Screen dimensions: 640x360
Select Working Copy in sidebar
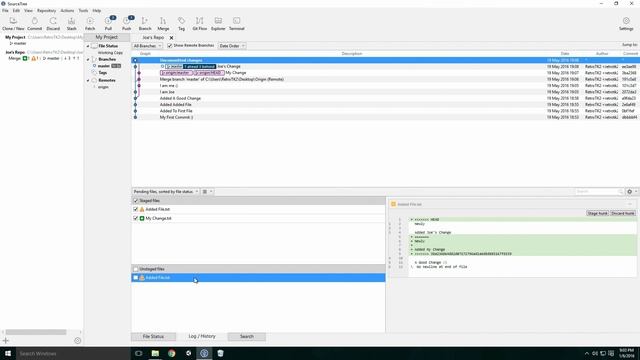tap(110, 53)
